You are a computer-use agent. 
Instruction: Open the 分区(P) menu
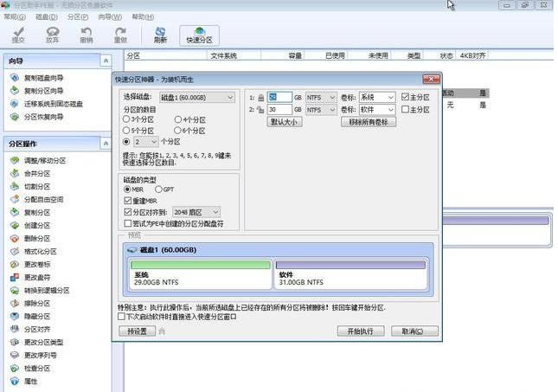[x=78, y=16]
